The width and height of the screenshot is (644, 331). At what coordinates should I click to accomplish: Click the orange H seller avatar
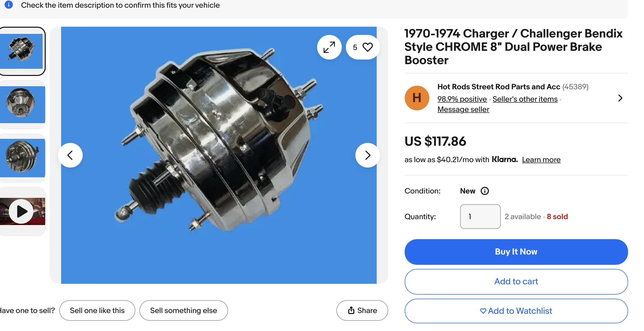coord(417,98)
